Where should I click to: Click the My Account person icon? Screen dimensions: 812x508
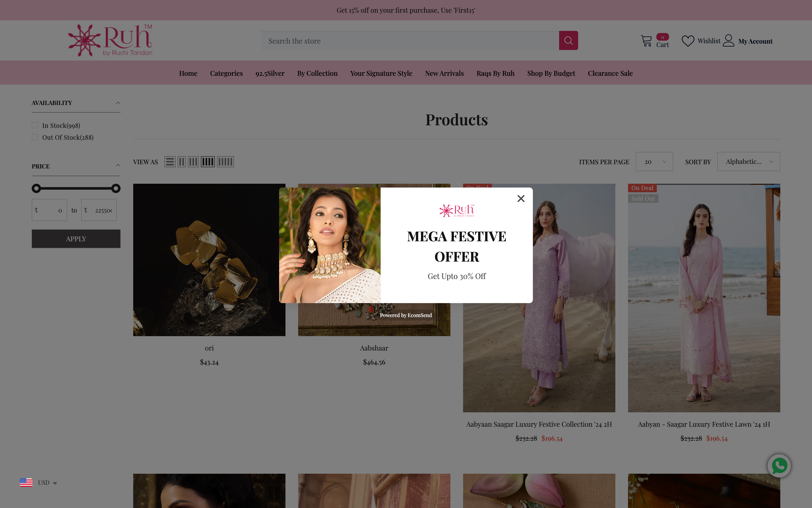(x=728, y=41)
